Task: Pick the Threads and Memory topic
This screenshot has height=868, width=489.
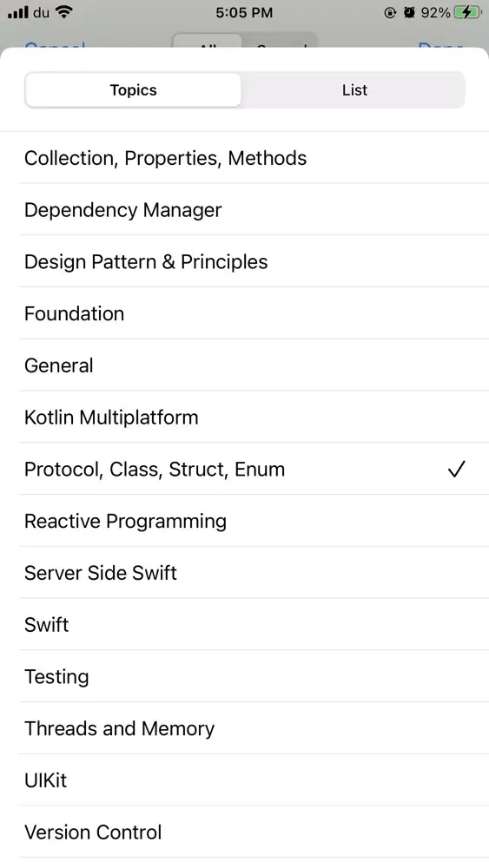Action: (244, 728)
